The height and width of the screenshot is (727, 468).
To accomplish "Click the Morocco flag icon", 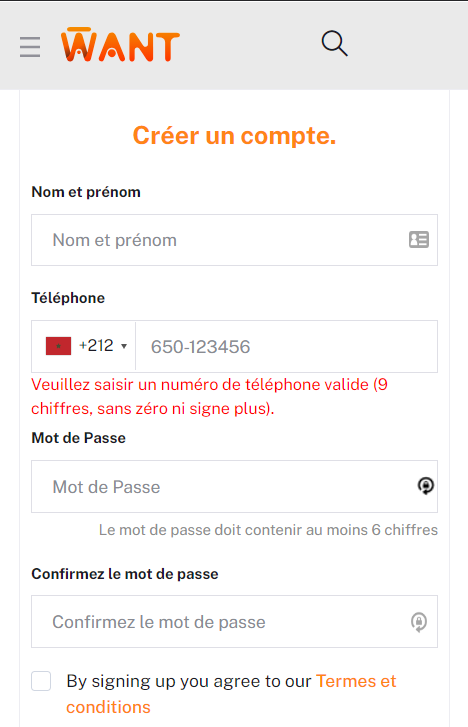I will 58,346.
